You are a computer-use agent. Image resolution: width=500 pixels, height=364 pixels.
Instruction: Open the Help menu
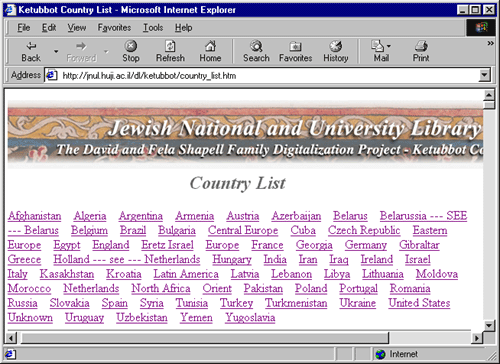(183, 28)
